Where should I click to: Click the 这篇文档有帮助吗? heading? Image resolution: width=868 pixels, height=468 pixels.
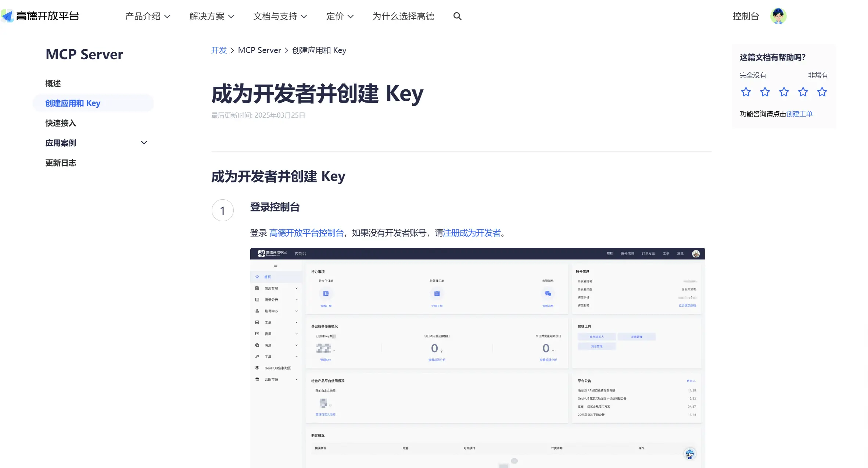point(772,57)
